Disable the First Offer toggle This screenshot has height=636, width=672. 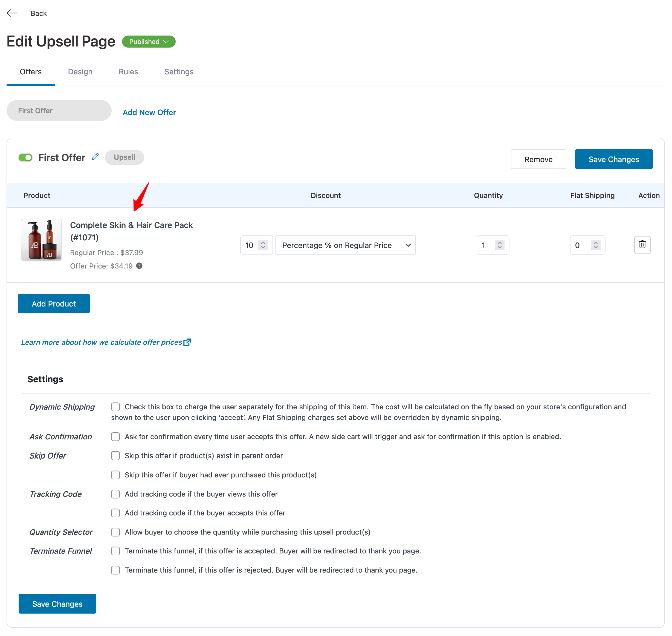[25, 157]
